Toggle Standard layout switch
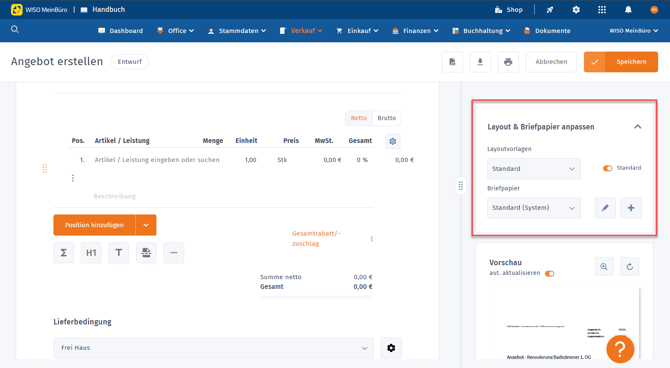The height and width of the screenshot is (368, 670). click(607, 168)
